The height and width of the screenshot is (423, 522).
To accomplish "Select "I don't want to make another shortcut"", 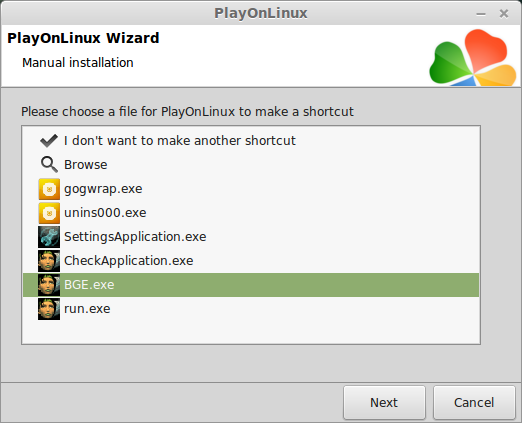I will coord(180,141).
